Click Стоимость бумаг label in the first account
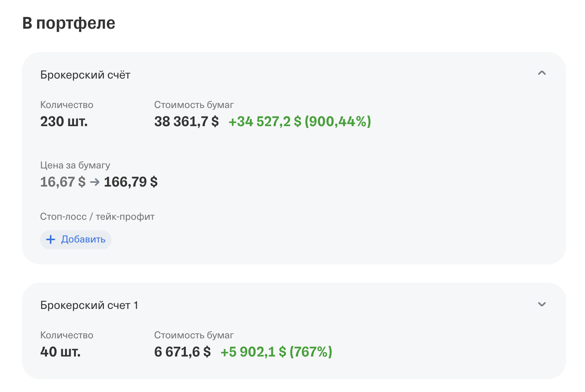The image size is (585, 392). (194, 105)
